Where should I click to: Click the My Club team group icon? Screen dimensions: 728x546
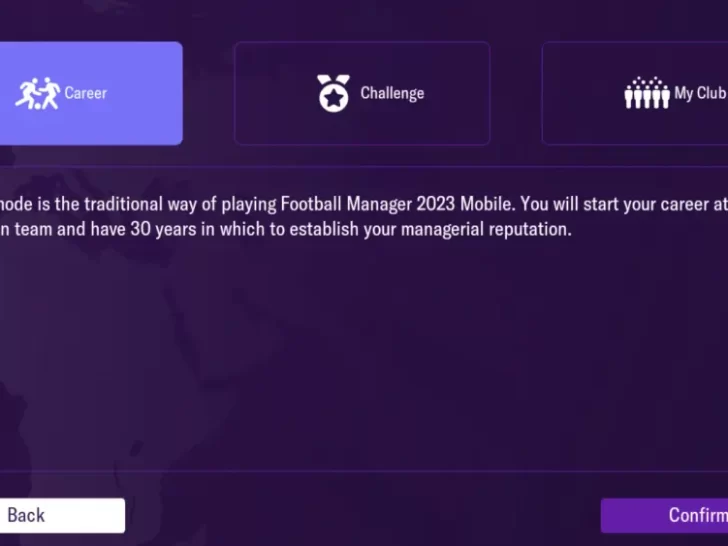(646, 93)
